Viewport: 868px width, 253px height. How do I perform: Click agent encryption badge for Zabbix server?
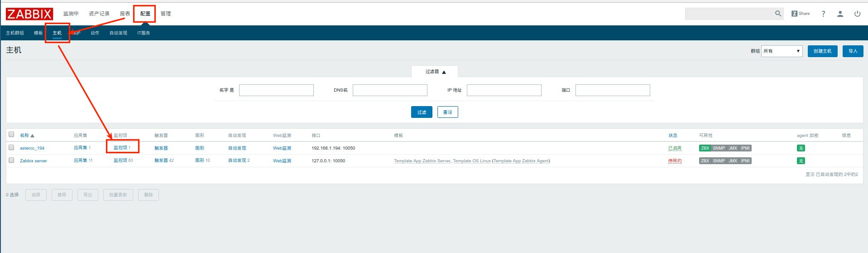801,161
